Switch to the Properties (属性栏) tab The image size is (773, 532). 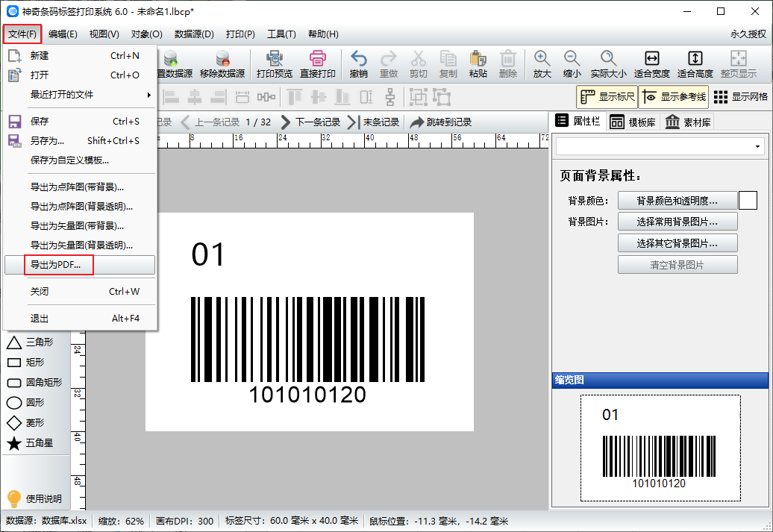click(x=578, y=122)
